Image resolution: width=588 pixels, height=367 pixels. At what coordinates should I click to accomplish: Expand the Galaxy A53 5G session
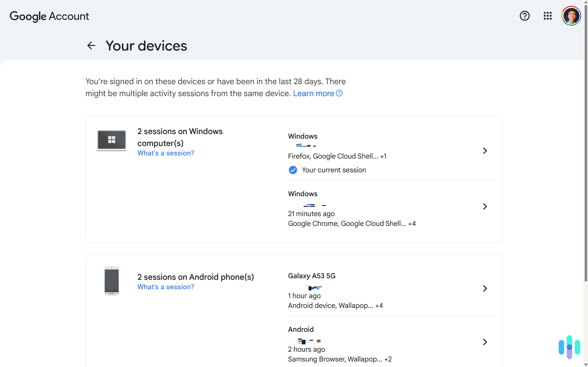click(x=485, y=288)
